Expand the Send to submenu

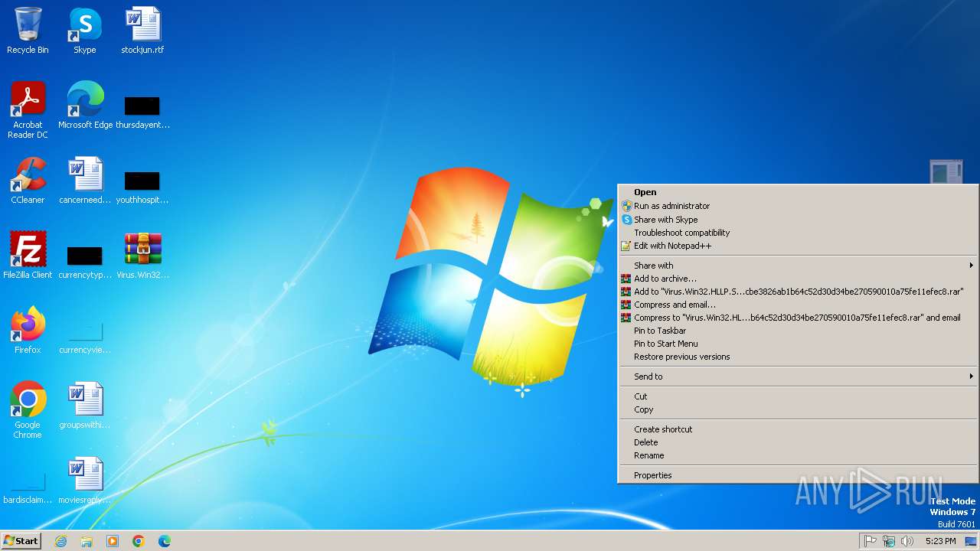[798, 377]
